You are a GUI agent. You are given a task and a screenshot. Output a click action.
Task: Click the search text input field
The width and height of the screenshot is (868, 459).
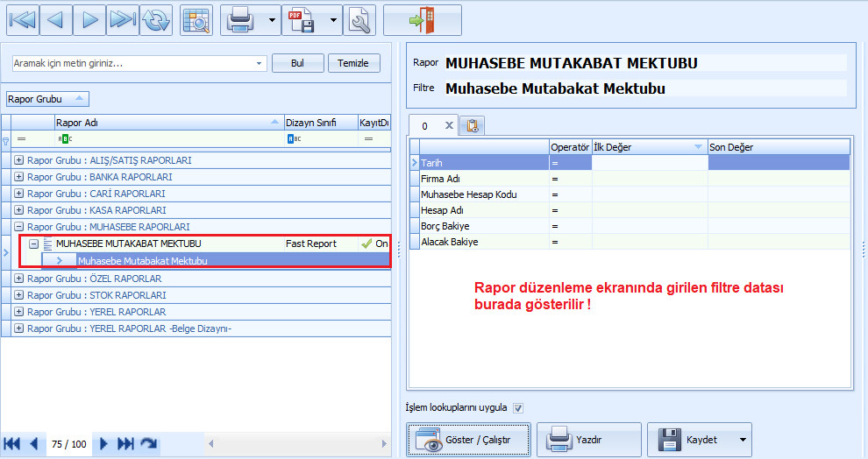click(132, 63)
